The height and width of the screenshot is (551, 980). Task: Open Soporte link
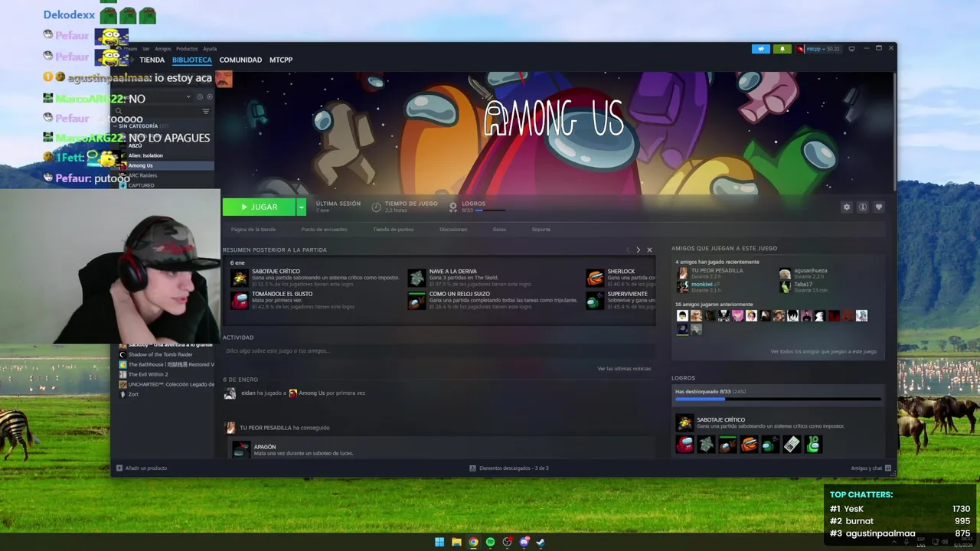click(x=541, y=230)
